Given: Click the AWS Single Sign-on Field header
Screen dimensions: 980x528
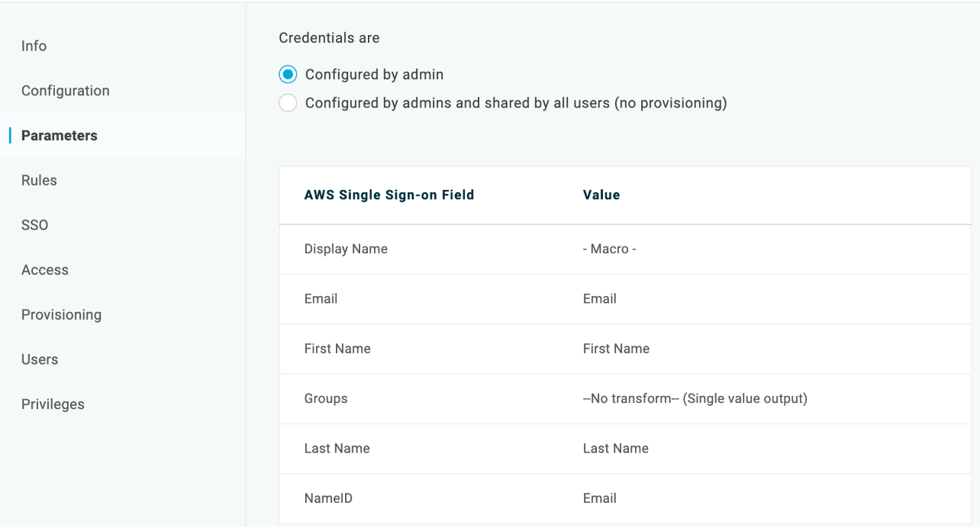Looking at the screenshot, I should click(389, 195).
